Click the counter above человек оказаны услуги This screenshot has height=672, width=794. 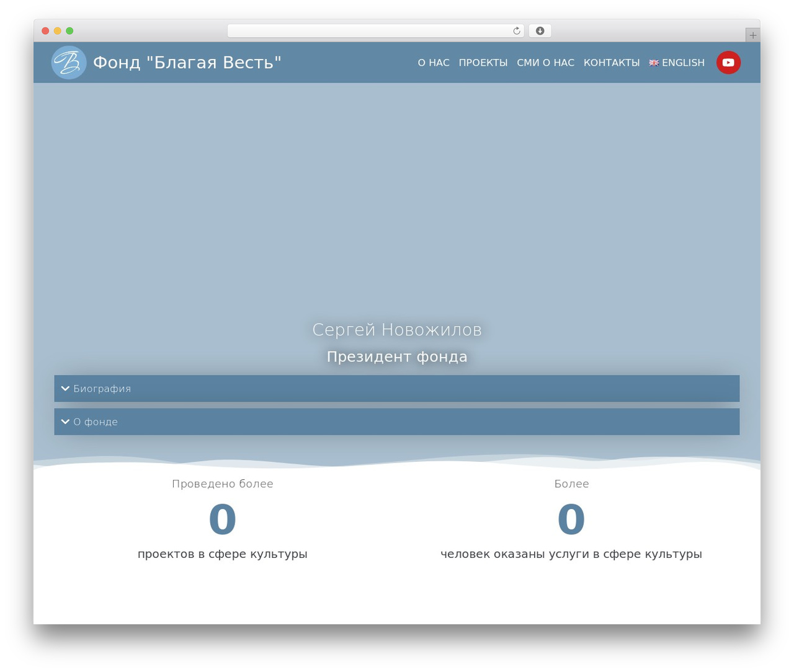[x=571, y=519]
